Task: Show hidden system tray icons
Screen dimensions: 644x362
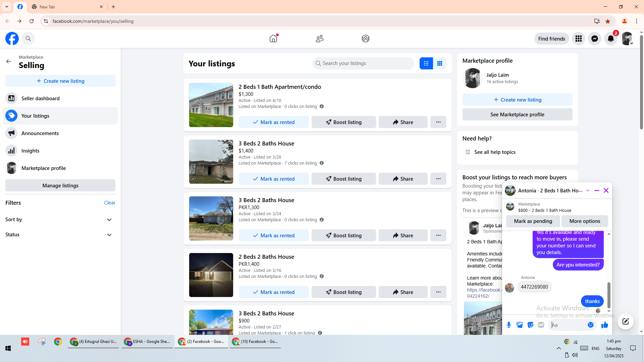Action: coord(559,348)
